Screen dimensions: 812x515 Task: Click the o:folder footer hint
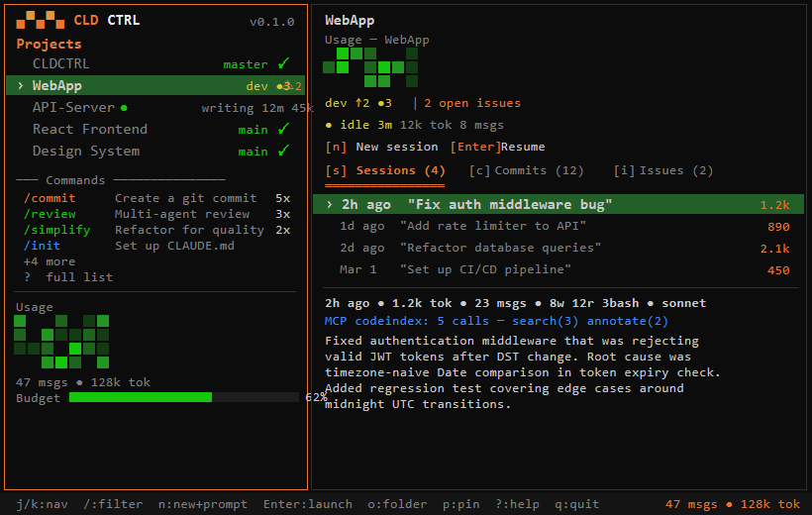[397, 504]
